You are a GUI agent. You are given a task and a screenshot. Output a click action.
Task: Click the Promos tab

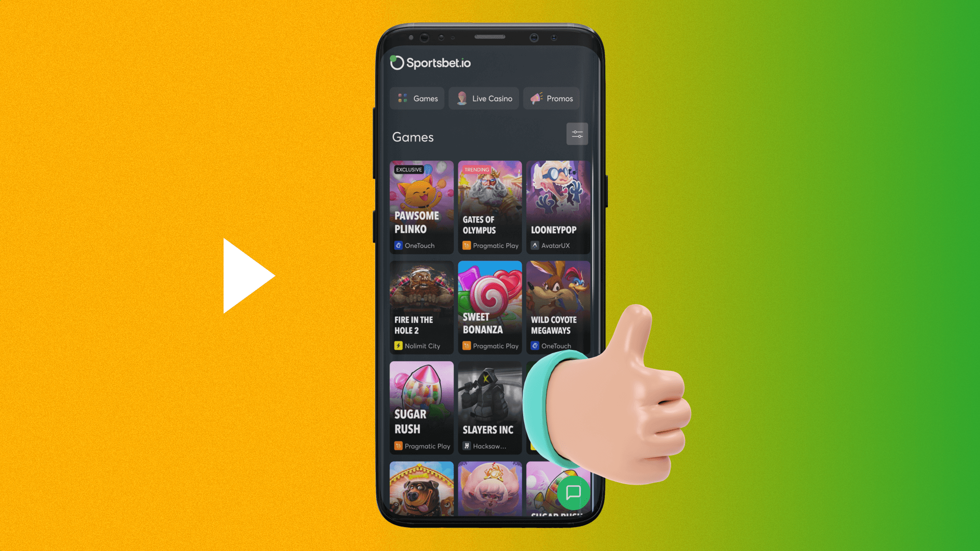point(552,98)
